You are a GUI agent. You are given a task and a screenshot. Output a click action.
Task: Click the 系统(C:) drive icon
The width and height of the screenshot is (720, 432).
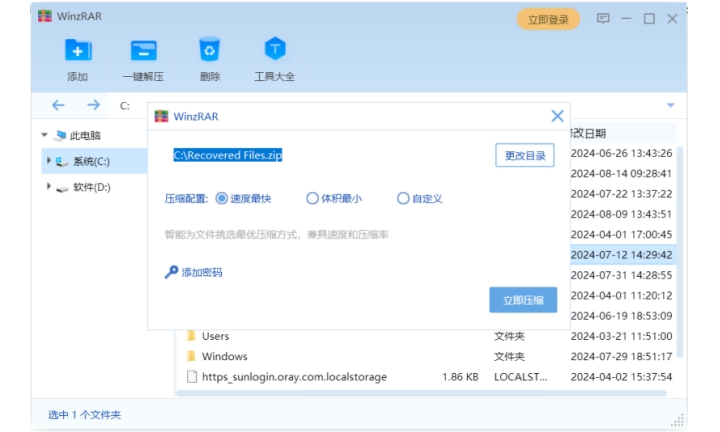[62, 162]
